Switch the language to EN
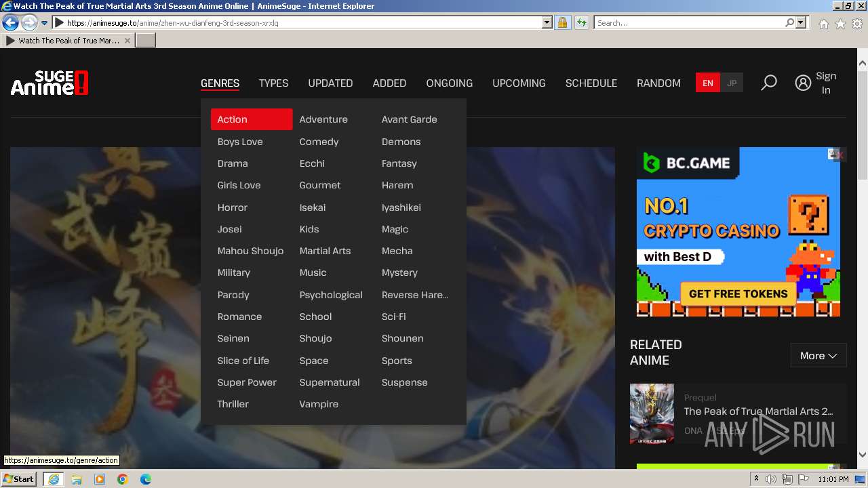Screen dimensions: 868x488 (x=707, y=83)
